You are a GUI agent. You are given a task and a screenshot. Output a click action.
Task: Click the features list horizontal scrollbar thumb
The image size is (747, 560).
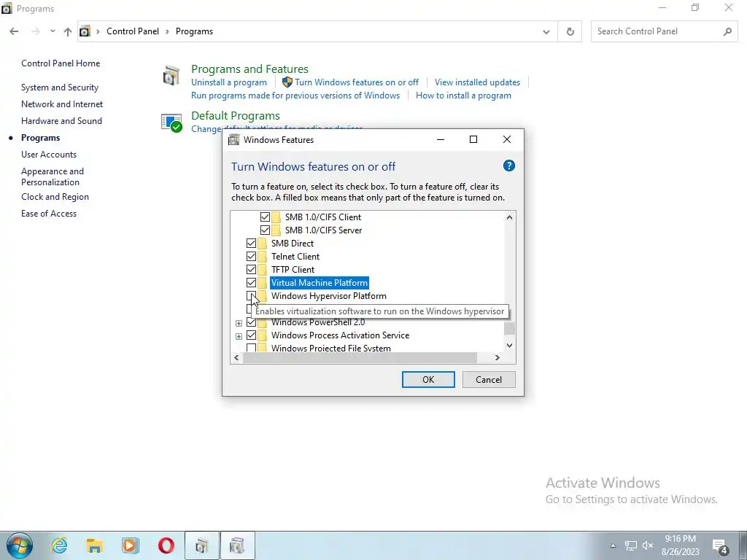[x=360, y=357]
